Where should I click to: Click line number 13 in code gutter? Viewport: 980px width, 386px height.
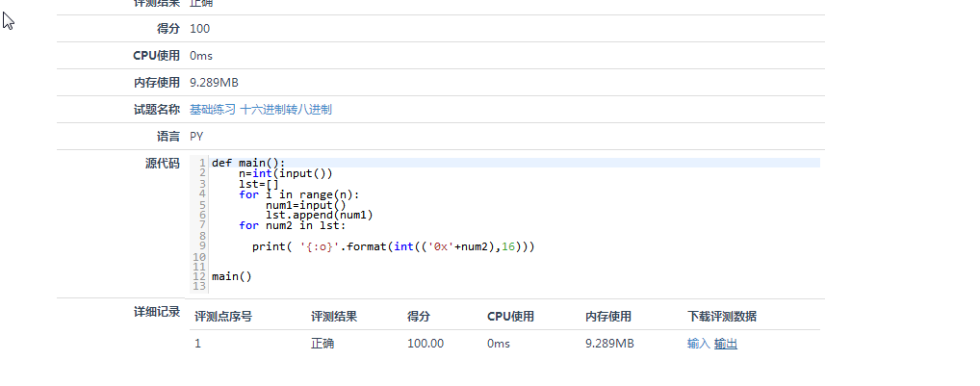tap(199, 286)
